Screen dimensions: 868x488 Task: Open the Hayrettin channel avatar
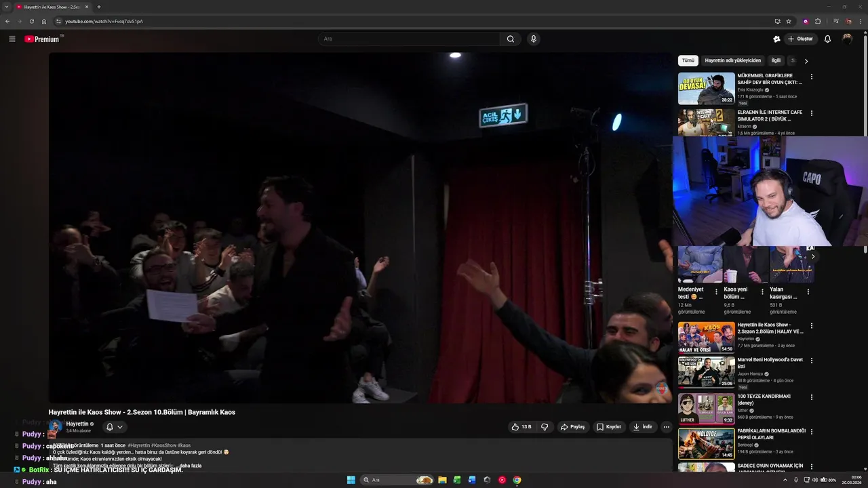click(x=56, y=427)
